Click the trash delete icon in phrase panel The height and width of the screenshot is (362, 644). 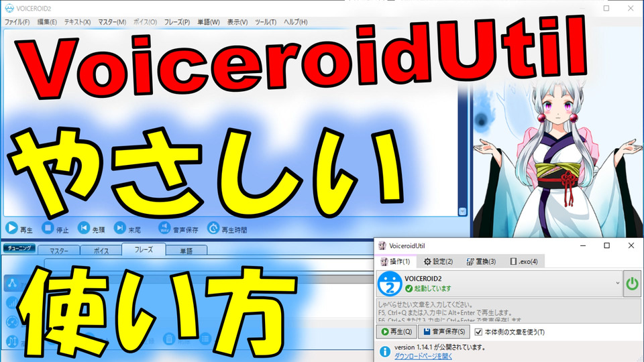(169, 339)
